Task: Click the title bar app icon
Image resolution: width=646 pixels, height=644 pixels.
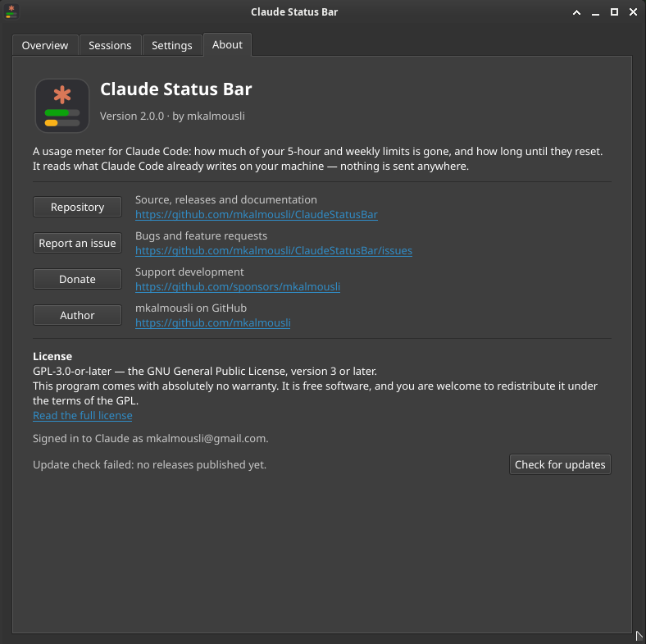Action: (x=11, y=11)
